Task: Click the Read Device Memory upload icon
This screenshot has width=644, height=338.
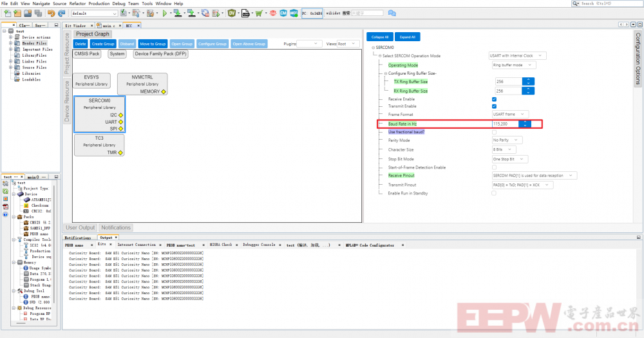Action: click(191, 13)
